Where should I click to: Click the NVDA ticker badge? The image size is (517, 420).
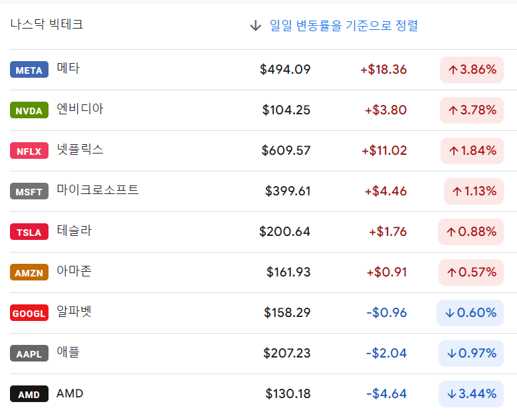[x=29, y=110]
